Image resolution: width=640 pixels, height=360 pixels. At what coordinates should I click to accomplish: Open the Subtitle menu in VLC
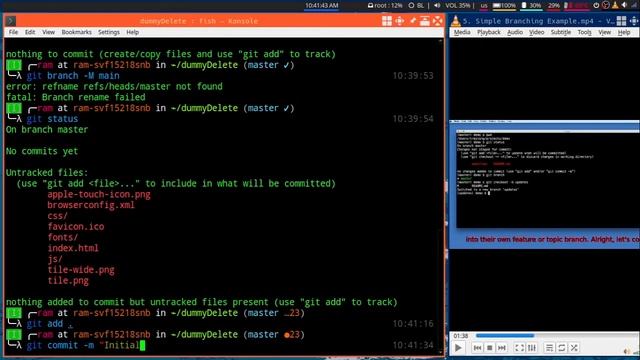click(561, 32)
